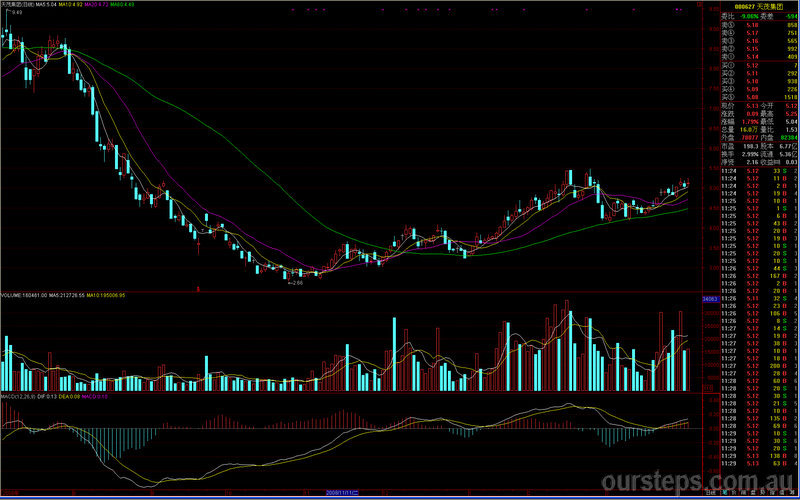Switch to the 价 tab at bottom right
Screen dimensions: 800x500
coord(734,493)
